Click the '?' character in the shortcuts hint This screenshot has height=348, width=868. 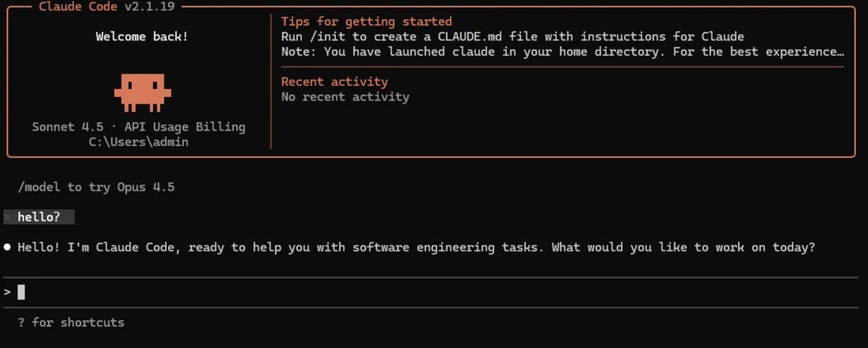tap(21, 323)
